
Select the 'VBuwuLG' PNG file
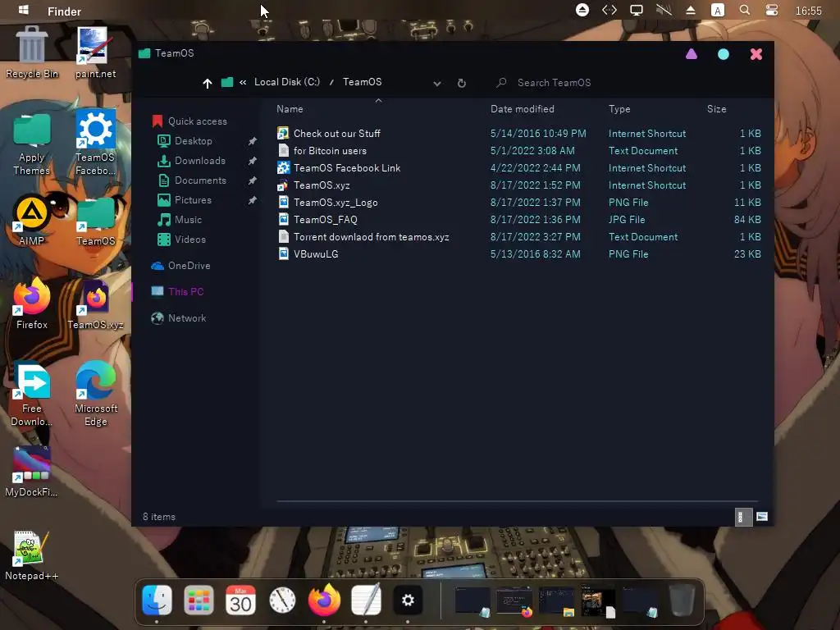[518, 254]
